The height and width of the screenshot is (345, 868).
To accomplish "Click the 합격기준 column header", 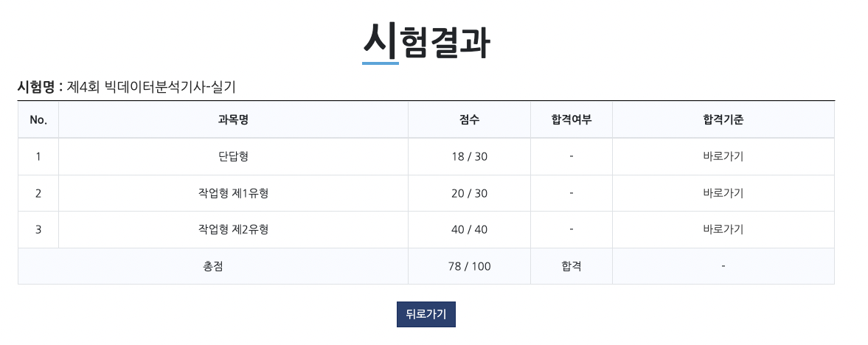I will point(723,119).
